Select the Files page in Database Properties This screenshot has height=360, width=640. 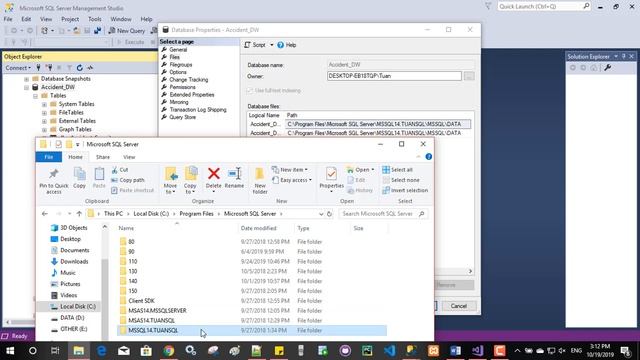[174, 57]
